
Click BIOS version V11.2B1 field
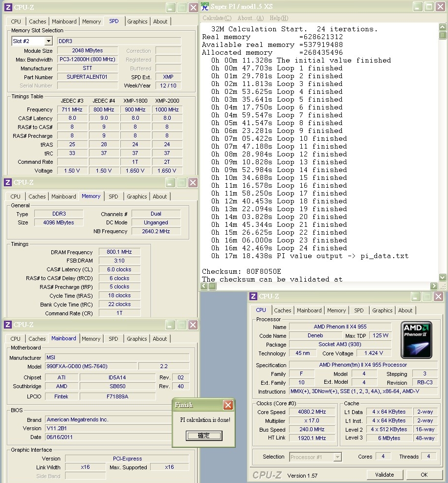(x=109, y=428)
